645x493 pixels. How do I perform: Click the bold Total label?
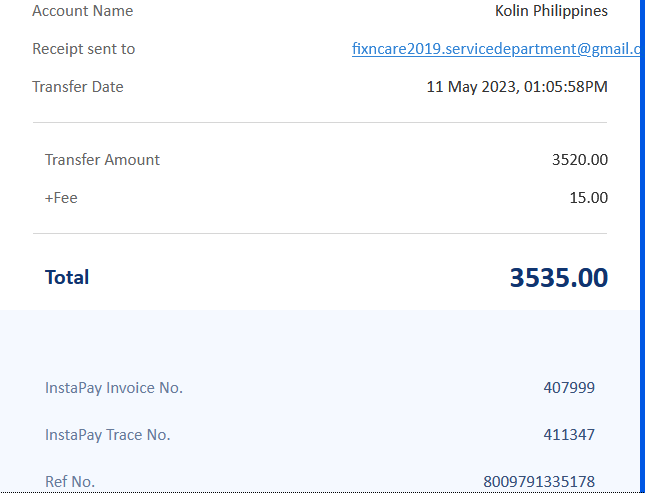tap(67, 277)
